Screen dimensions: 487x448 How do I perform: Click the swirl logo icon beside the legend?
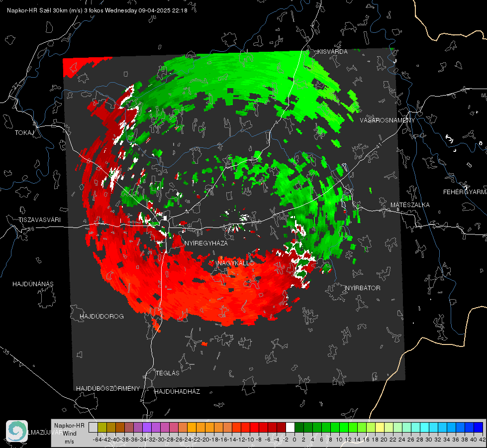(17, 431)
